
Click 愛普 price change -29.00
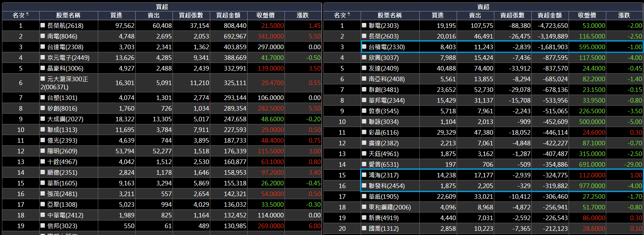633,164
